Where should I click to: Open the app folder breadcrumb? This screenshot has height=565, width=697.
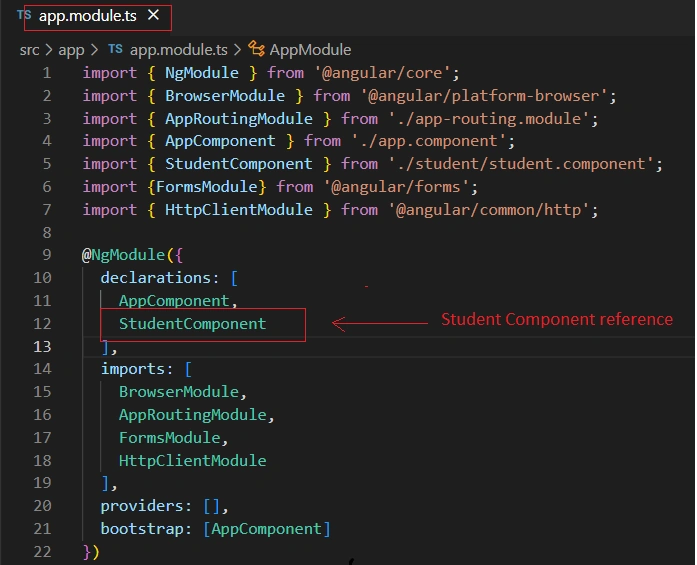(x=71, y=50)
